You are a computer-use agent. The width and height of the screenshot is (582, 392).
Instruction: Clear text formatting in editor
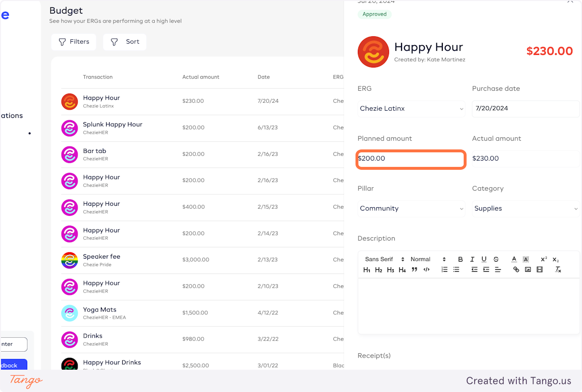pyautogui.click(x=558, y=270)
